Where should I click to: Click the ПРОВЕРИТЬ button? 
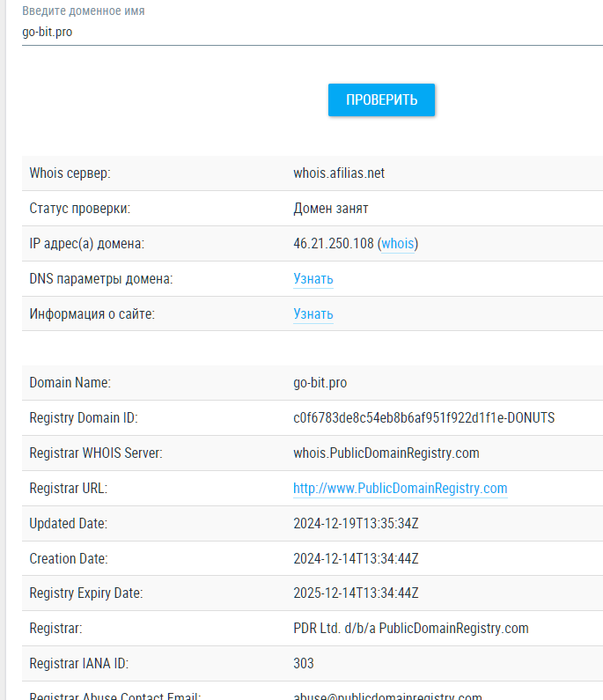click(382, 100)
